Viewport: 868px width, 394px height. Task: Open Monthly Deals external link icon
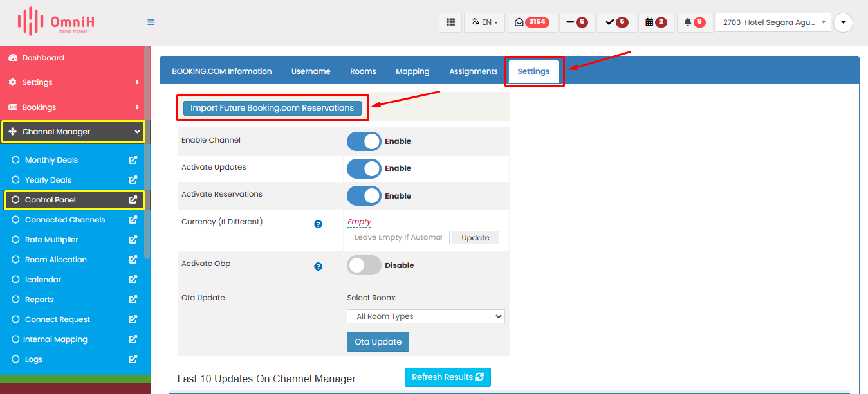click(x=133, y=160)
